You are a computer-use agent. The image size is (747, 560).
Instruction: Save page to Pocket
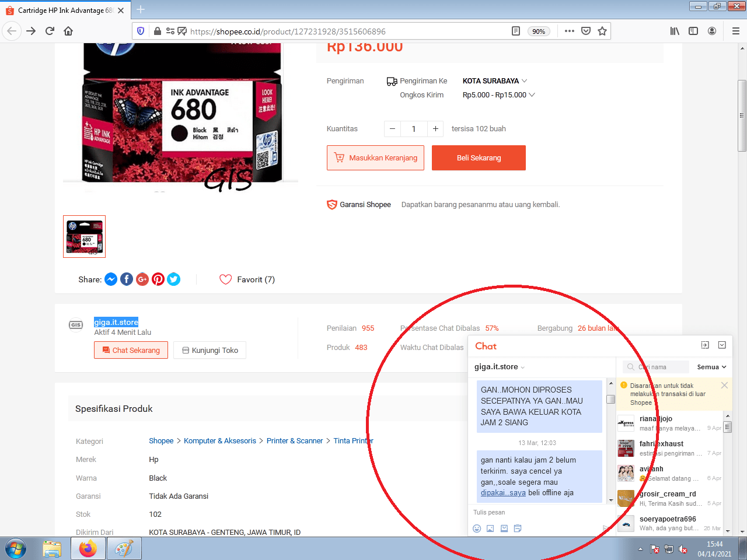586,31
